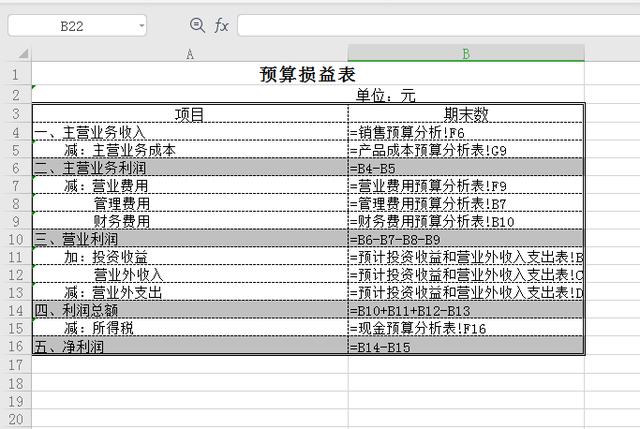Select cell 减：所得税
Screen dimensions: 640x429
click(190, 328)
